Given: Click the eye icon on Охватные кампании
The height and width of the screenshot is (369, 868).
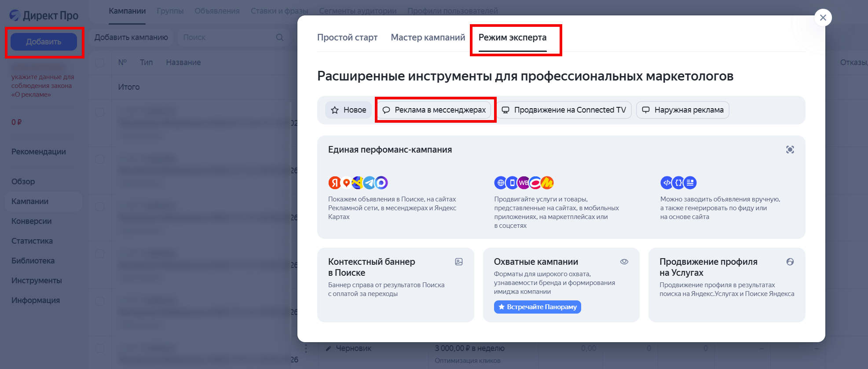Looking at the screenshot, I should click(x=624, y=262).
